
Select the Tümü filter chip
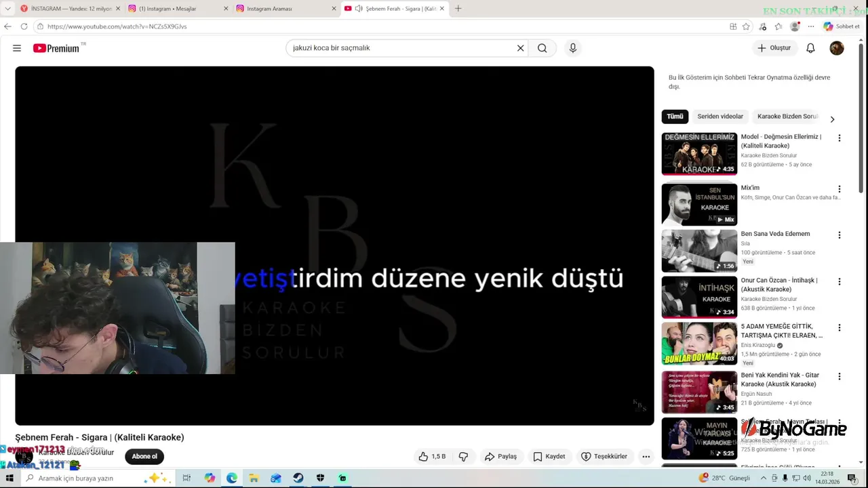click(x=675, y=117)
